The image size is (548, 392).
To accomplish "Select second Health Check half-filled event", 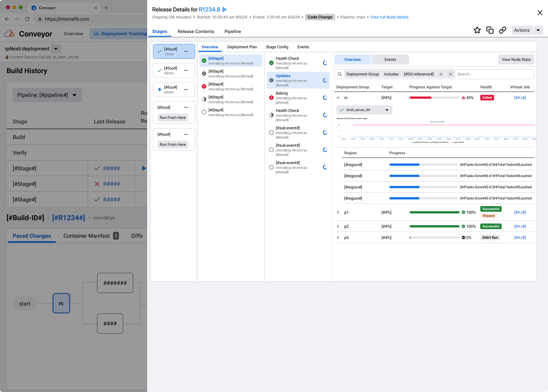I will [x=298, y=115].
